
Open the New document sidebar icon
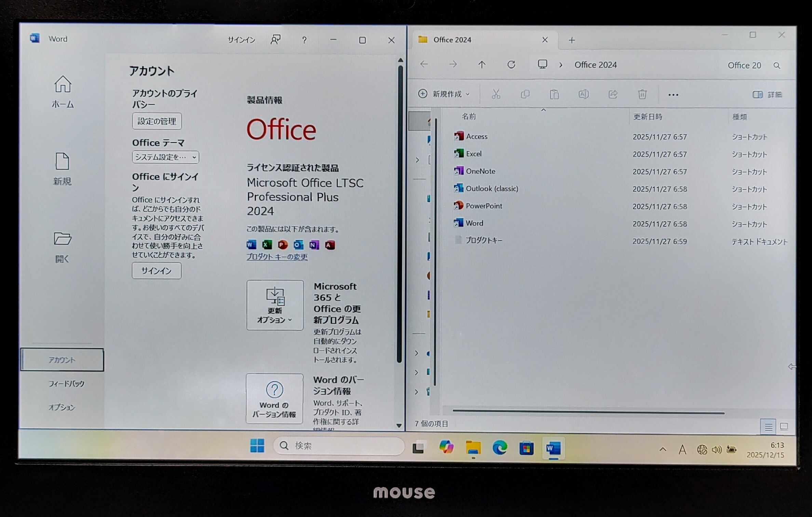(x=62, y=161)
